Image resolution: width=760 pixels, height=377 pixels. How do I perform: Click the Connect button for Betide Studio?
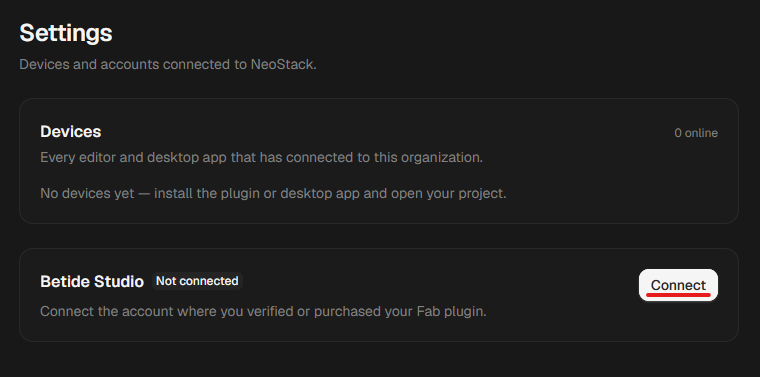click(678, 285)
